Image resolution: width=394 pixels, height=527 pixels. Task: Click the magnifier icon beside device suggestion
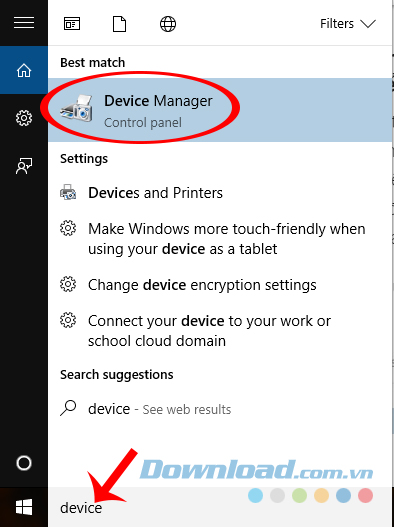(68, 408)
